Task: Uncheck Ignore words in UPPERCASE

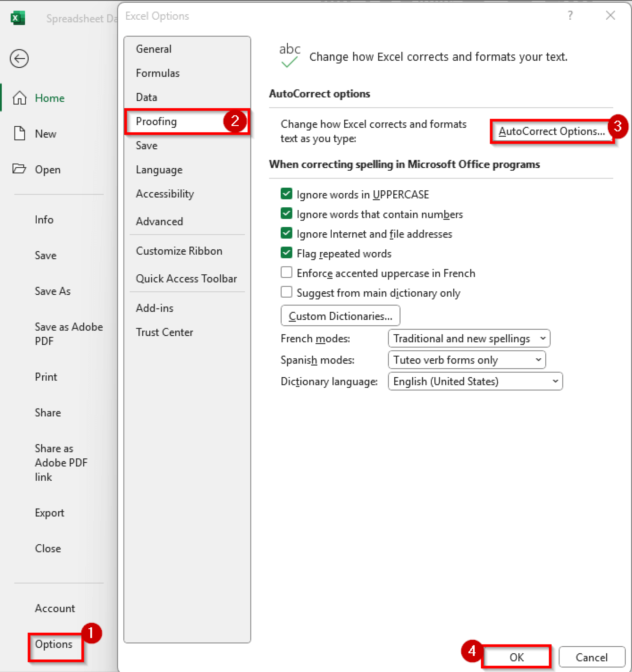Action: click(286, 194)
